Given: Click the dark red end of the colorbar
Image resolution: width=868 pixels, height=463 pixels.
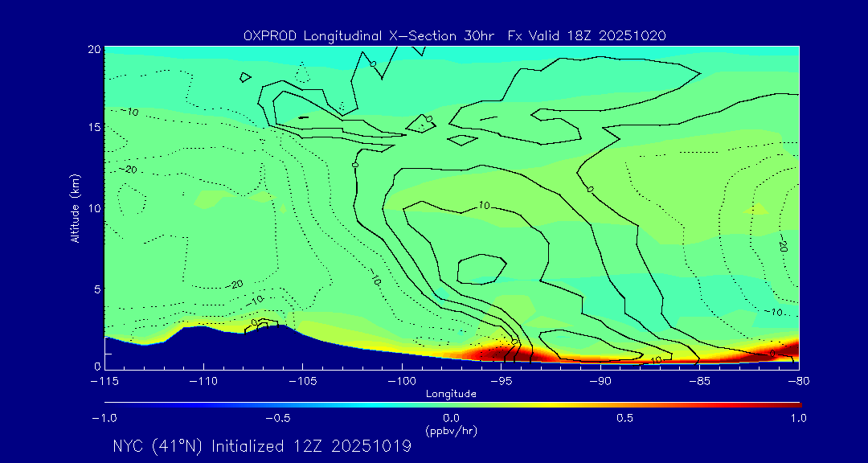Looking at the screenshot, I should 794,404.
